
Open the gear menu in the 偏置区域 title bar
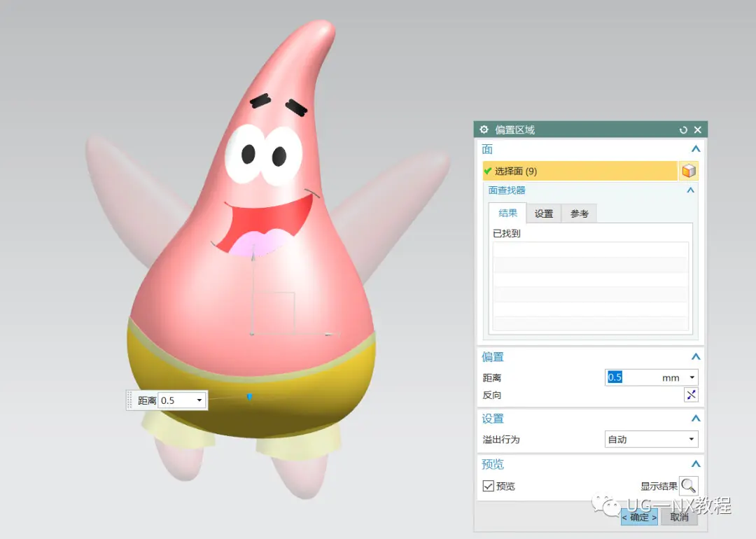484,129
